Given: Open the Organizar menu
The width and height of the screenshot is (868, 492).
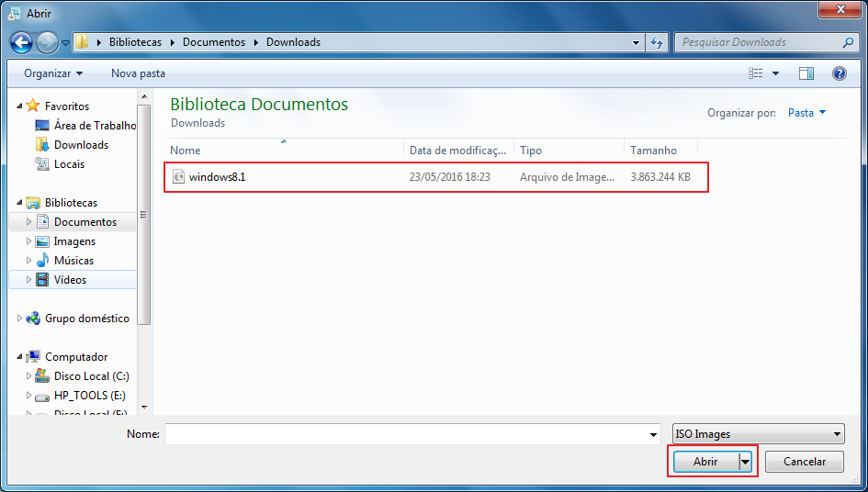Looking at the screenshot, I should [53, 73].
